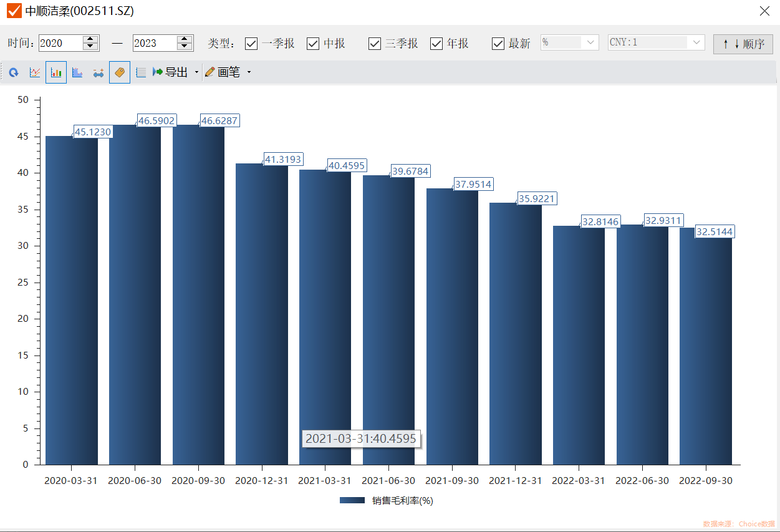Toggle the 中报 checkbox

313,44
